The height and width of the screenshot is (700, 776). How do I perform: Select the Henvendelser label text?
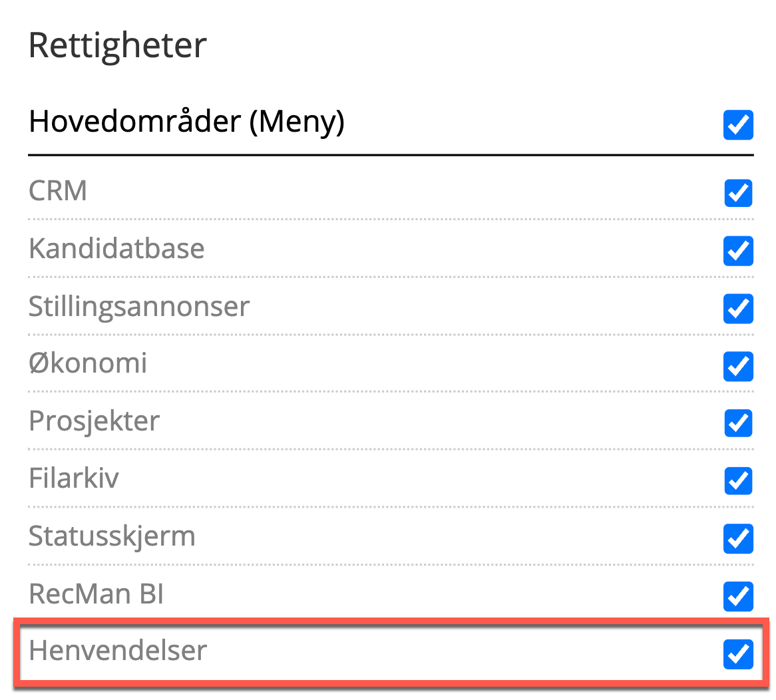[x=118, y=650]
